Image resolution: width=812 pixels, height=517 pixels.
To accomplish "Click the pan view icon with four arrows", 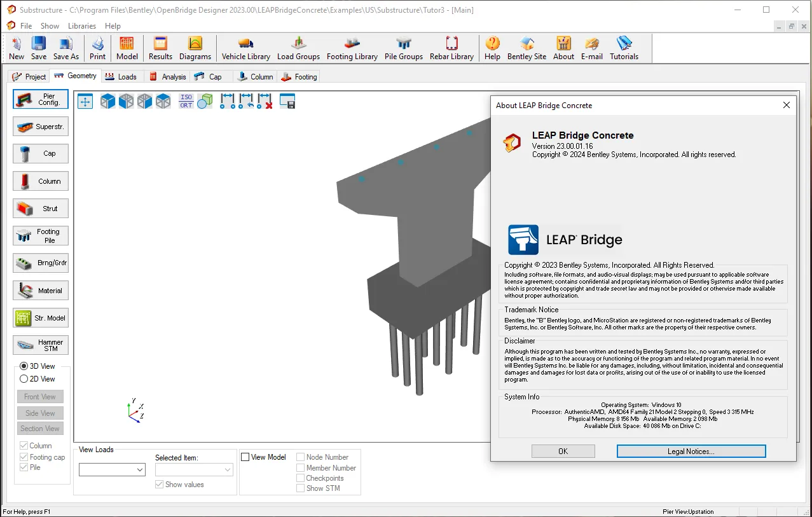I will pos(85,101).
